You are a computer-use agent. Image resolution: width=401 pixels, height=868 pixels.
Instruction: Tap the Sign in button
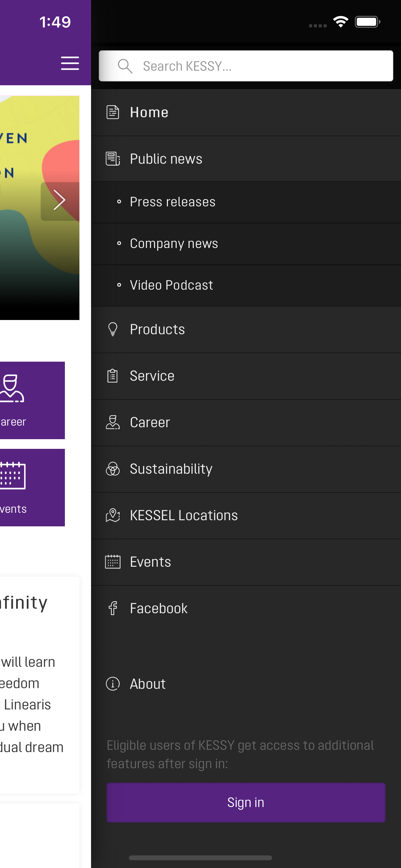(246, 803)
